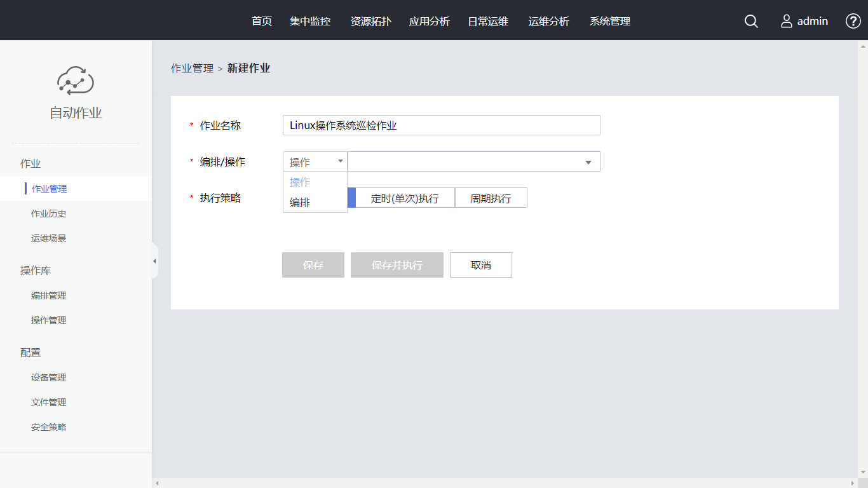Collapse the sidebar with the arrow handle
This screenshot has width=868, height=488.
[154, 261]
